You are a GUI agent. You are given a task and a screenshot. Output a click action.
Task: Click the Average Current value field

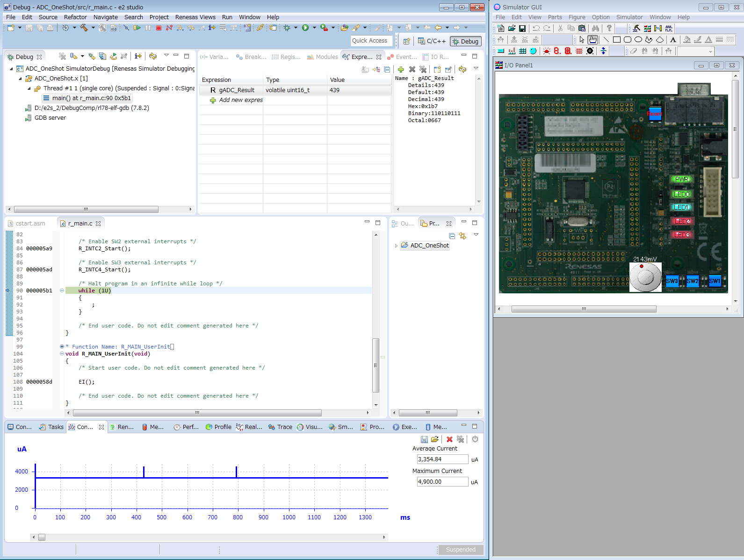click(x=442, y=459)
